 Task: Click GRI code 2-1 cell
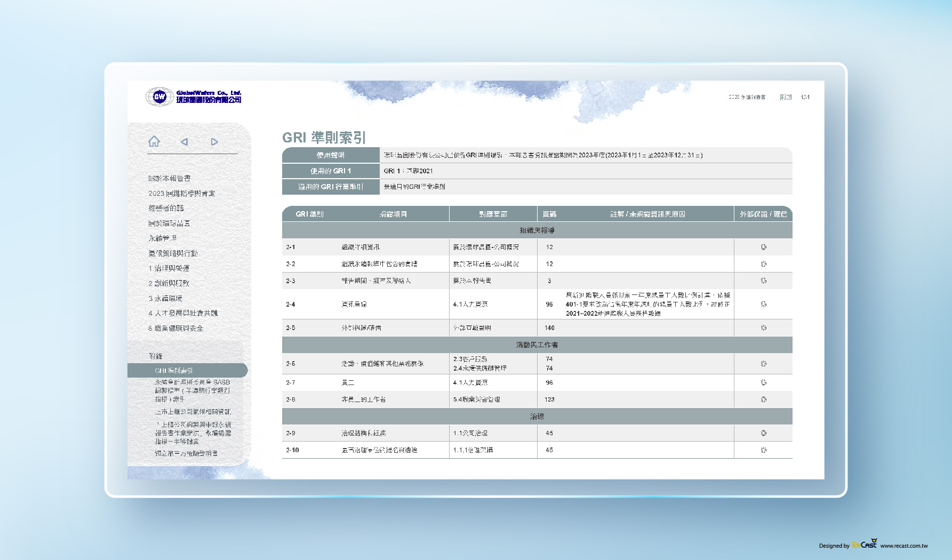click(291, 247)
